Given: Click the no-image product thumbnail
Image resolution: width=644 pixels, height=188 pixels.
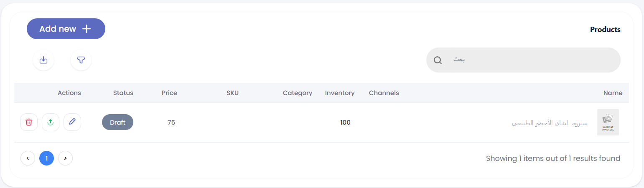Looking at the screenshot, I should (x=608, y=122).
